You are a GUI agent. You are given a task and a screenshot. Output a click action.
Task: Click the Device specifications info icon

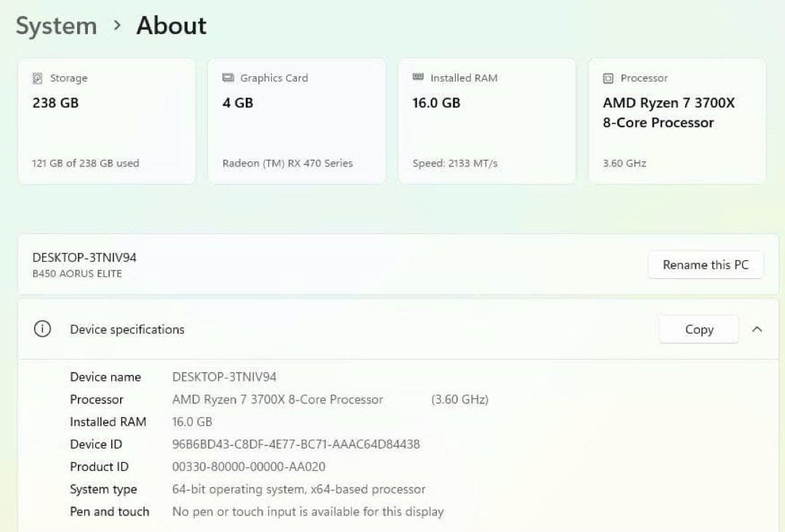41,329
